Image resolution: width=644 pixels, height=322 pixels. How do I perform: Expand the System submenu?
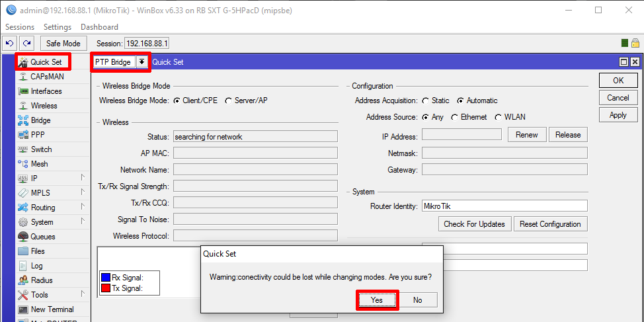[x=83, y=221]
